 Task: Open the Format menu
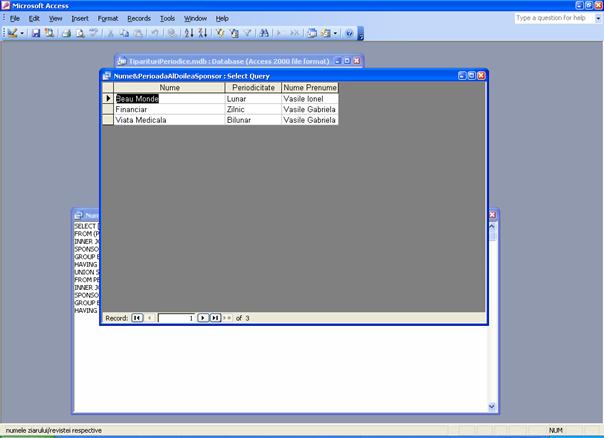pos(108,18)
